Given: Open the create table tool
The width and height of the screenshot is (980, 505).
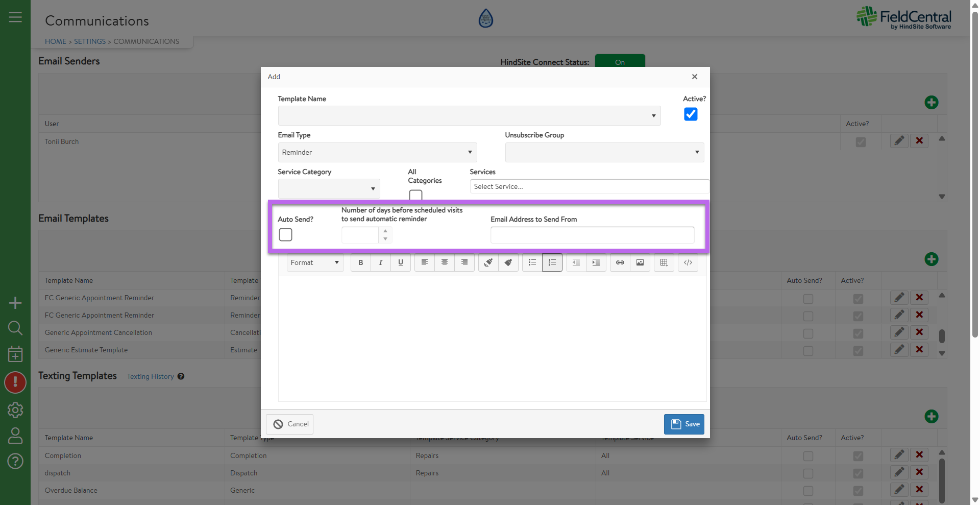Looking at the screenshot, I should [x=664, y=262].
